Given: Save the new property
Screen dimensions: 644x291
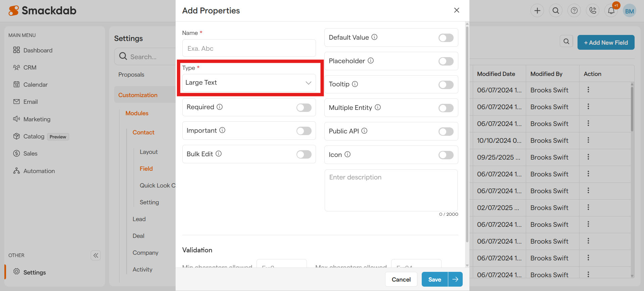Looking at the screenshot, I should tap(434, 279).
